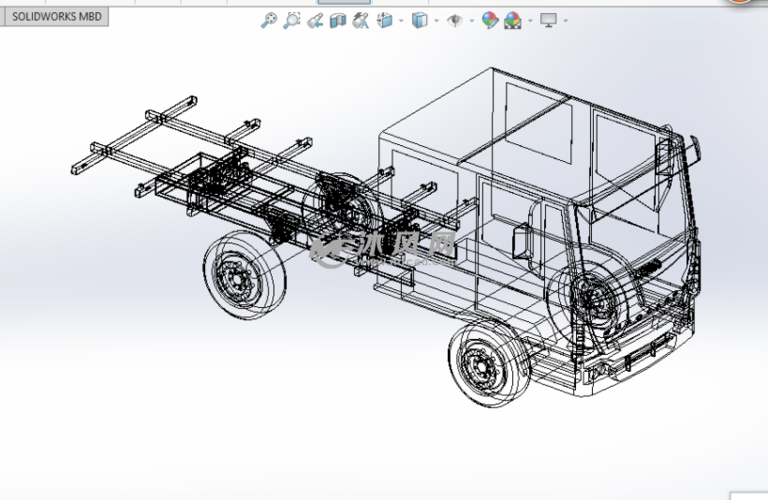Return to the Previous View

(x=316, y=20)
